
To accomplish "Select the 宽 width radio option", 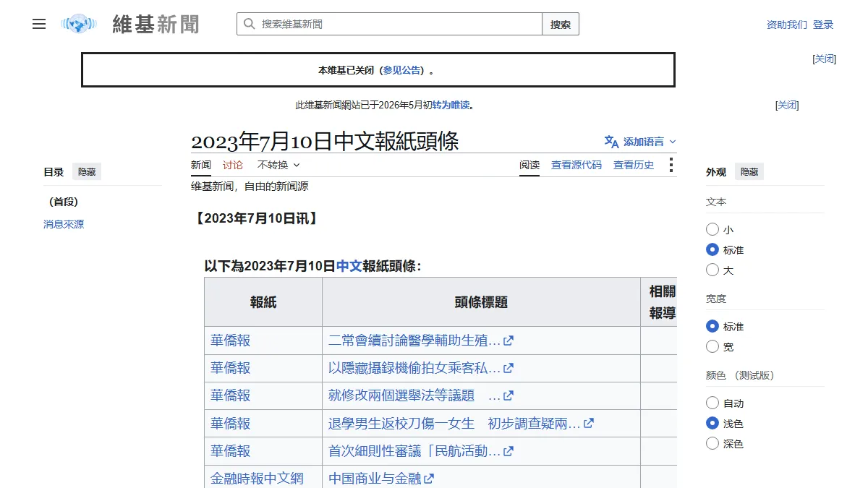I will (712, 346).
